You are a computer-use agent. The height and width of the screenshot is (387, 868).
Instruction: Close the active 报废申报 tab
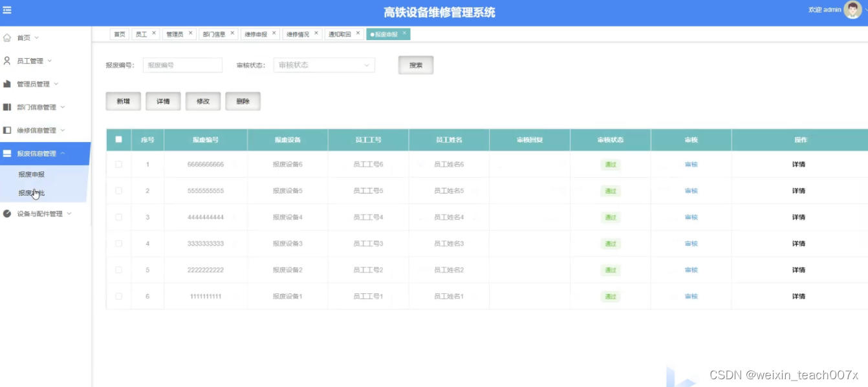point(404,32)
